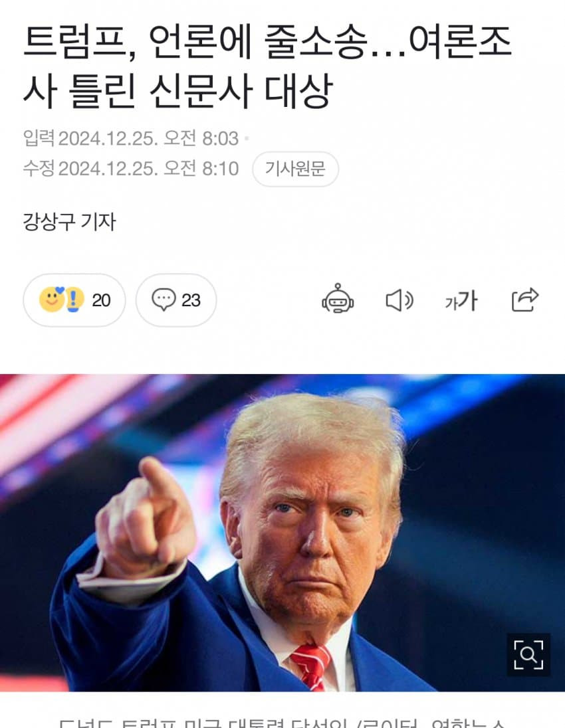Select the article headline text
Viewport: 565px width, 728px height.
268,66
